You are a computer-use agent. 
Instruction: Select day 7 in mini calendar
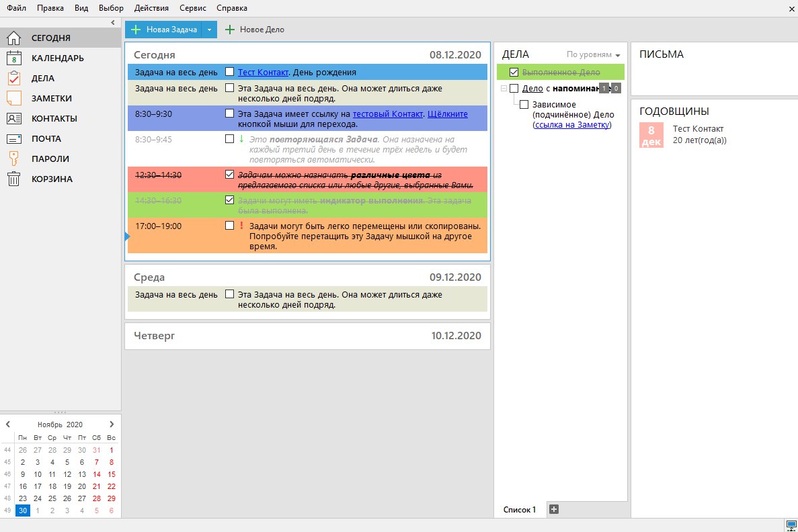(97, 462)
